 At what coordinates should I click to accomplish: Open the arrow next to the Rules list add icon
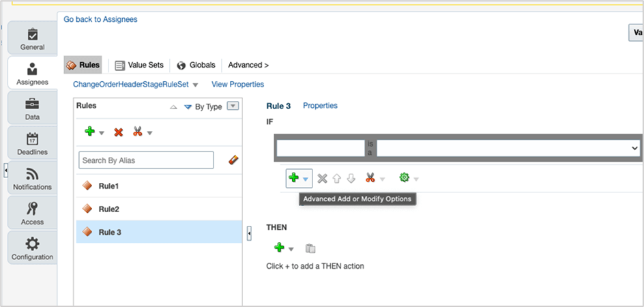tap(102, 133)
